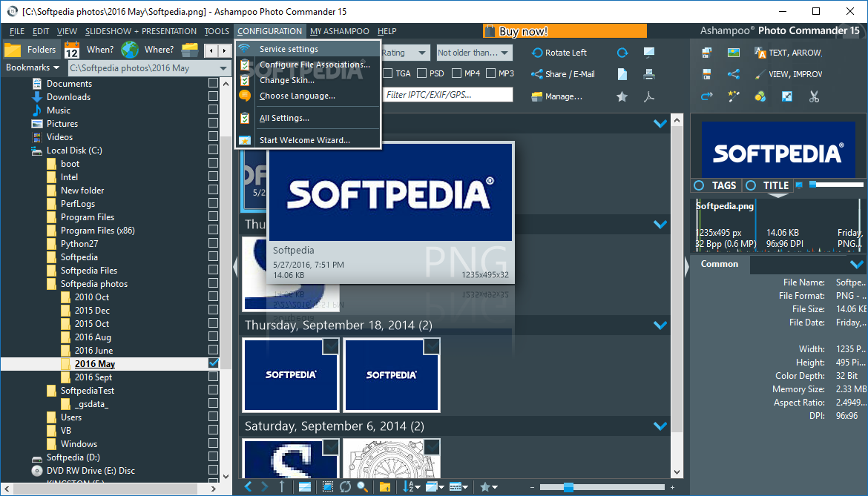Open the HELP menu

coord(387,31)
